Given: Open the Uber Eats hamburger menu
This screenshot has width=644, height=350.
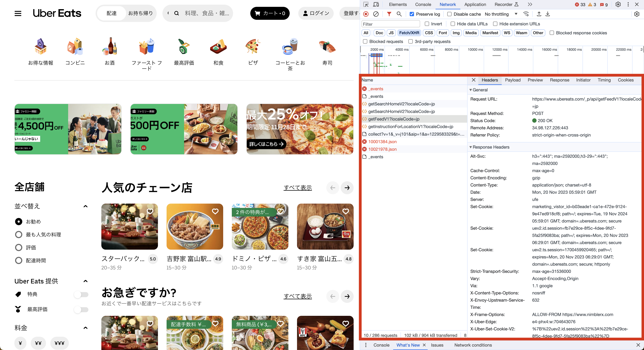Looking at the screenshot, I should 18,13.
